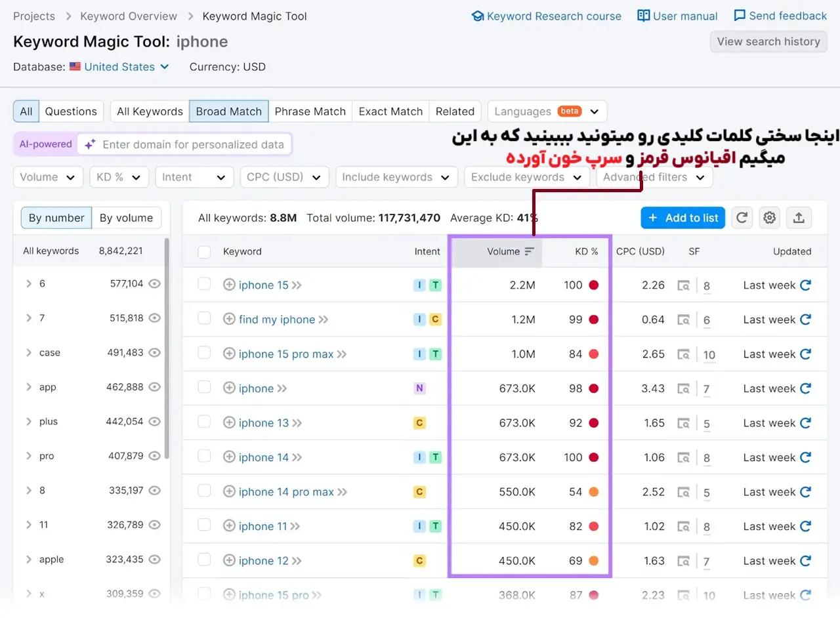Open the table settings gear

point(769,218)
